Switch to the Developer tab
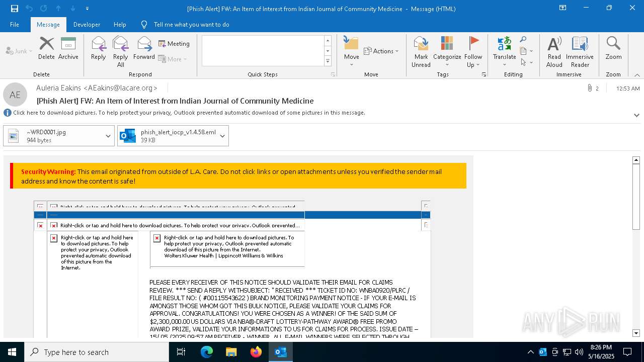 [87, 24]
